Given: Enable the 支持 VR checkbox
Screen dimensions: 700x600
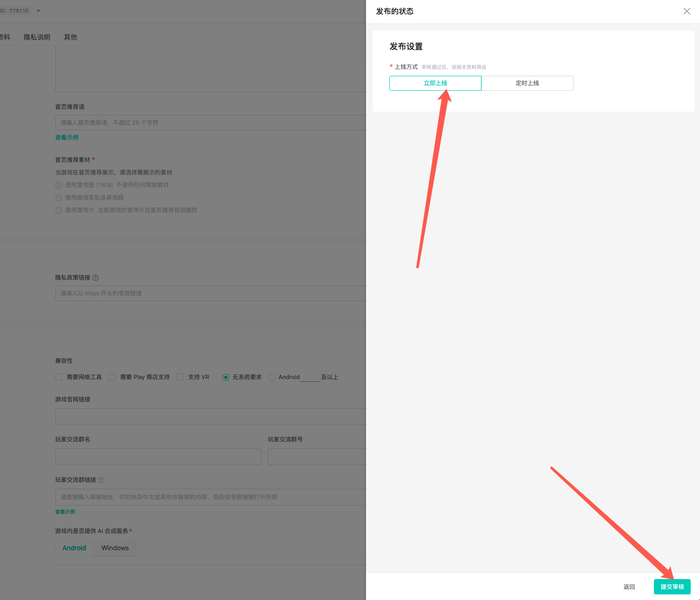Looking at the screenshot, I should (180, 377).
